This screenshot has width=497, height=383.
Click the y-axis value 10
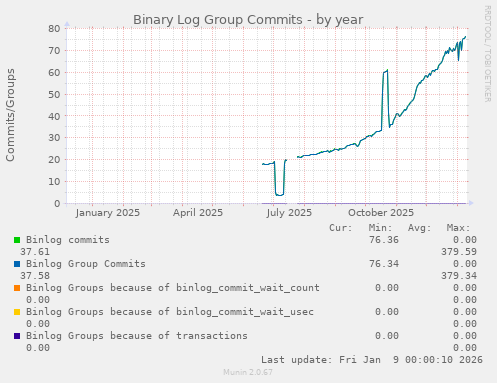pyautogui.click(x=54, y=182)
